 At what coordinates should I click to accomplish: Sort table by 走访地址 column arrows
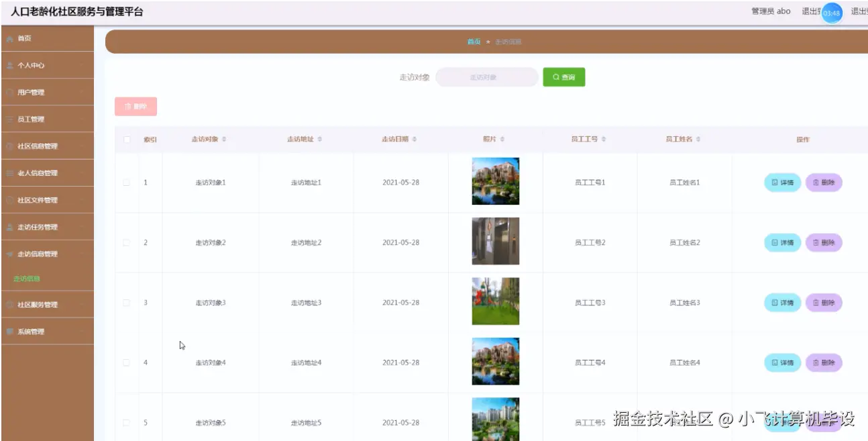320,140
